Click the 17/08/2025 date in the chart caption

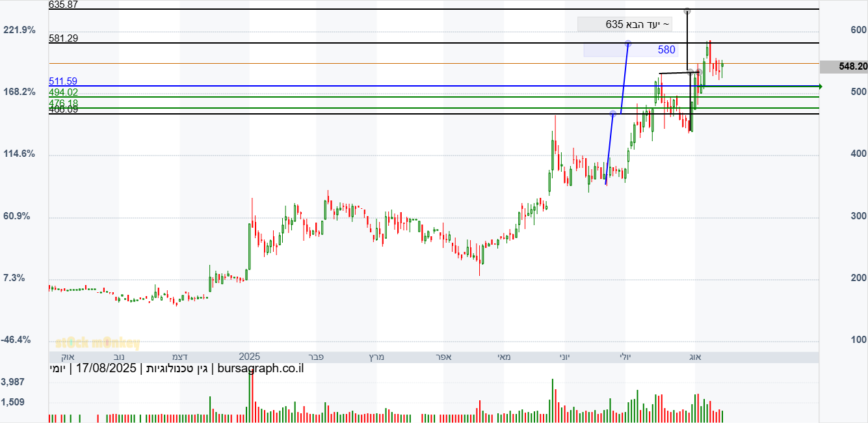pyautogui.click(x=106, y=368)
